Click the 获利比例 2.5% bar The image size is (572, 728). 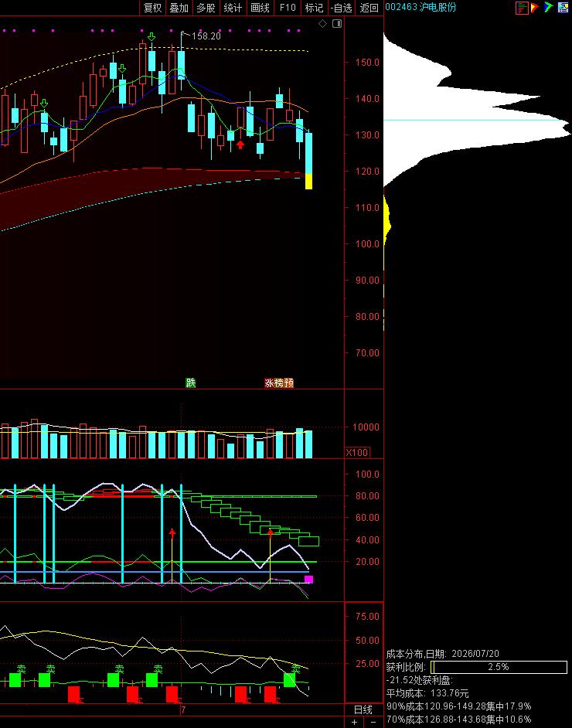coord(499,667)
